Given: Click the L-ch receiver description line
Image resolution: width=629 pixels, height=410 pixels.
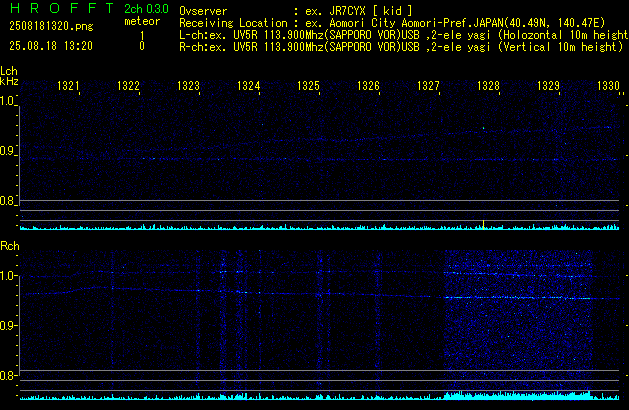Looking at the screenshot, I should pos(404,35).
